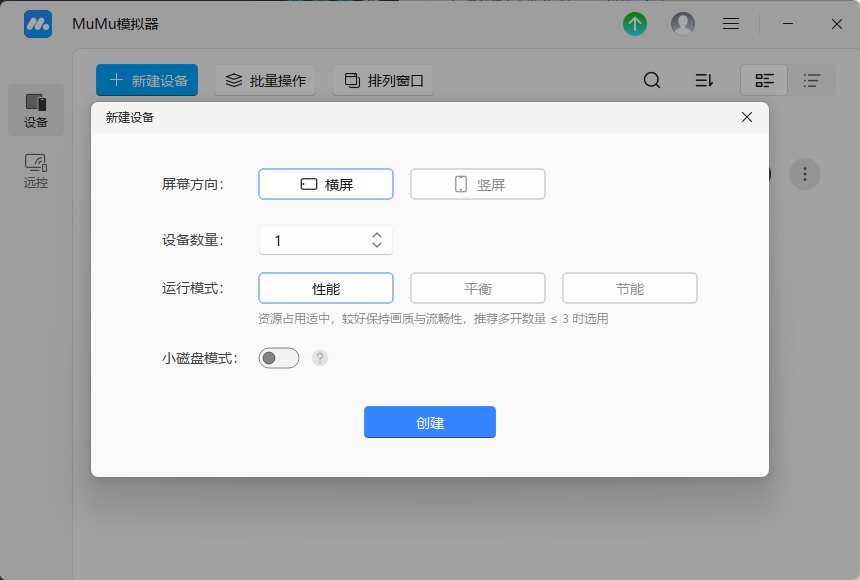Select the 节能 running mode
The height and width of the screenshot is (580, 860).
(x=629, y=288)
